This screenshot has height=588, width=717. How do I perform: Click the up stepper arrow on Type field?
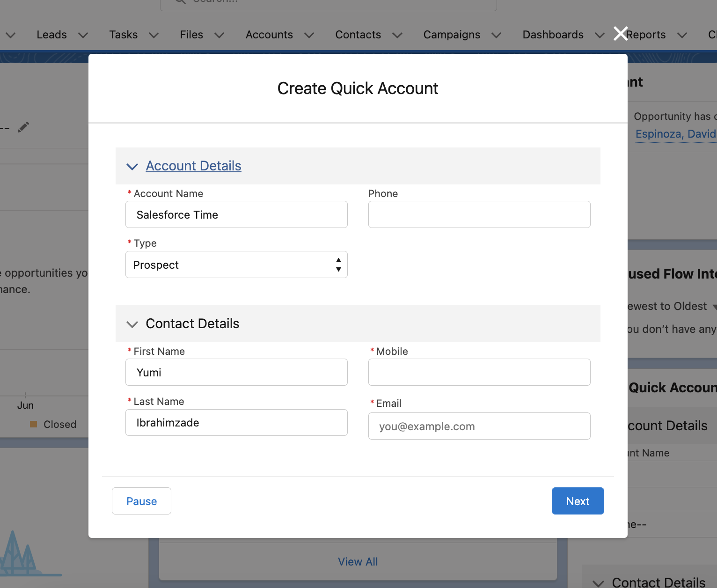[338, 259]
